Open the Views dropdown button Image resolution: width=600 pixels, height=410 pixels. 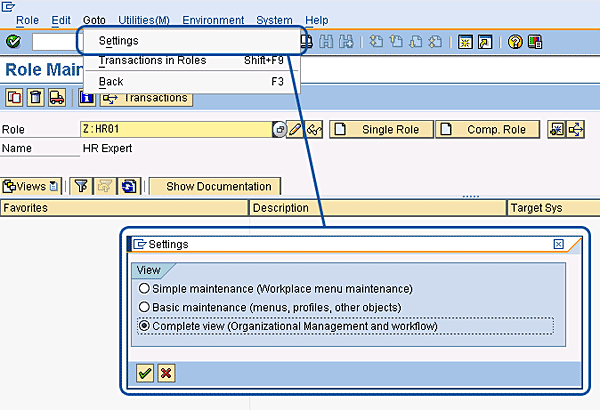pos(31,186)
